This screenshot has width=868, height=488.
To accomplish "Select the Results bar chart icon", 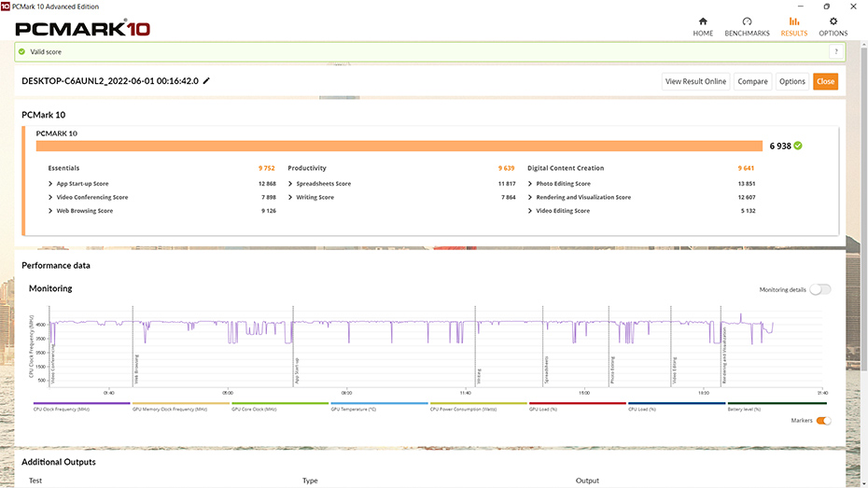I will [794, 21].
